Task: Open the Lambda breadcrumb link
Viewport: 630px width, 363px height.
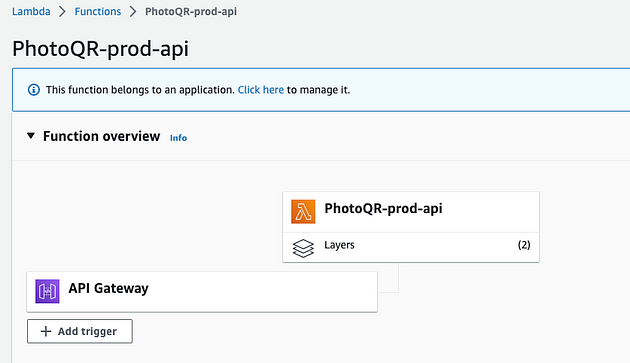Action: 31,12
